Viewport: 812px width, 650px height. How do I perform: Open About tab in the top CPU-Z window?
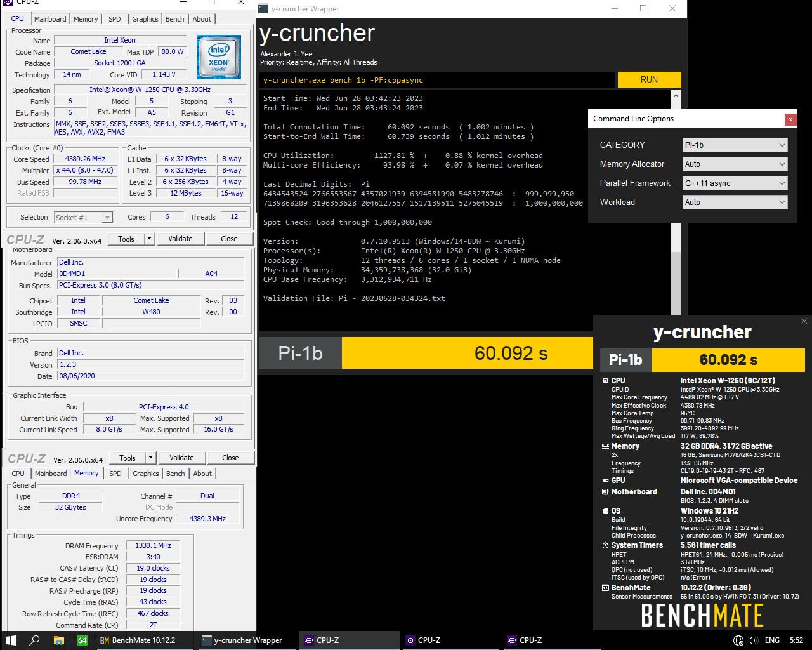pyautogui.click(x=202, y=19)
